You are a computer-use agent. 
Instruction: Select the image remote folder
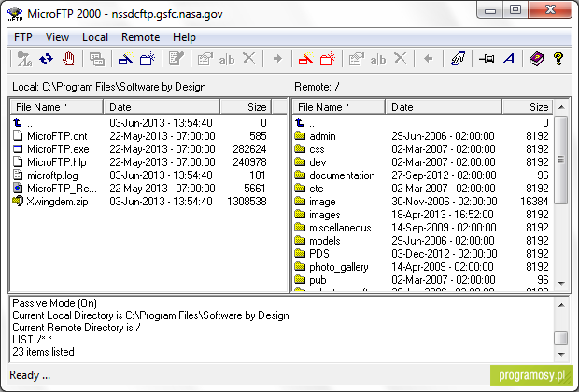pos(316,202)
